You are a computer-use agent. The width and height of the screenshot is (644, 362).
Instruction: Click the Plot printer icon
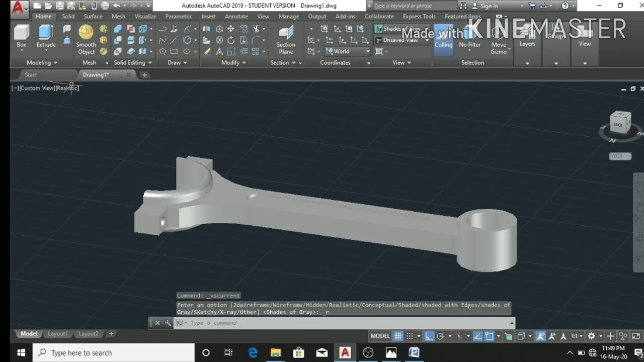(105, 6)
